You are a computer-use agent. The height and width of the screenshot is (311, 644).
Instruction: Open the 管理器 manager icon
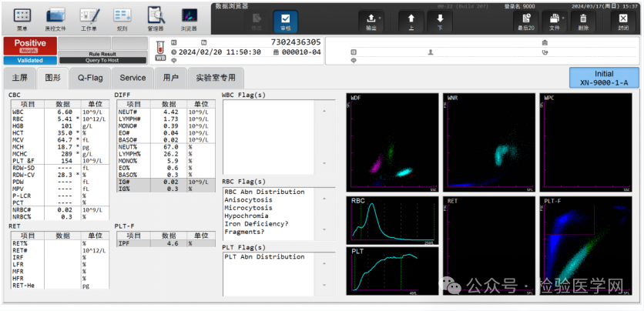(x=156, y=18)
